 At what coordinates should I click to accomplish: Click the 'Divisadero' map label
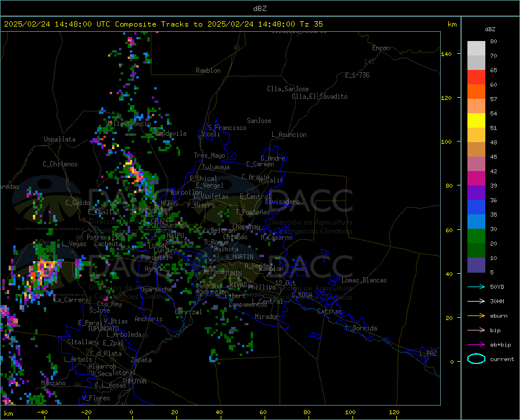point(282,202)
